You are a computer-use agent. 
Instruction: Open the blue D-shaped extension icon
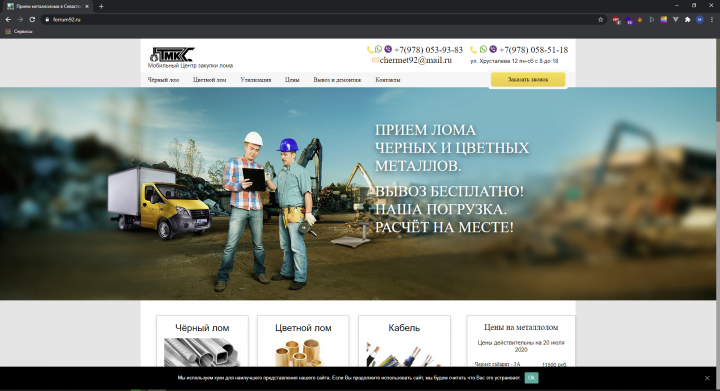(x=652, y=20)
